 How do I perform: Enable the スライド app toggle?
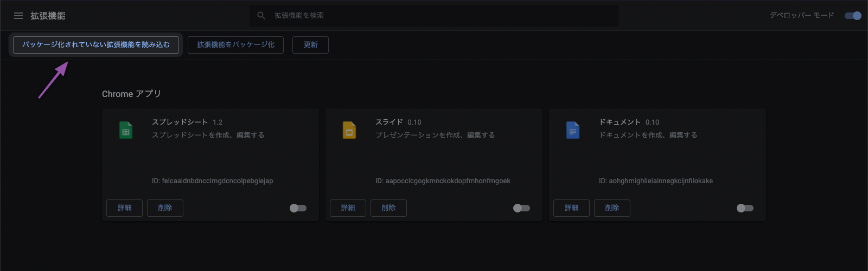coord(521,208)
